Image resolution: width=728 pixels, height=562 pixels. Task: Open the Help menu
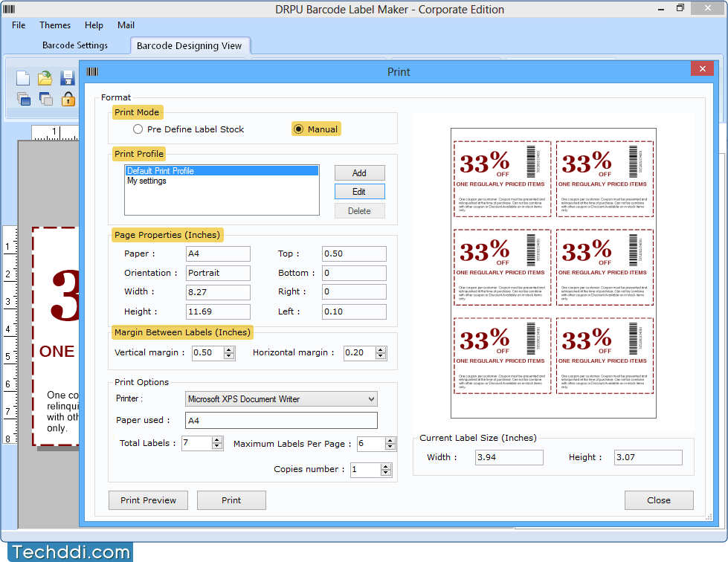coord(94,25)
